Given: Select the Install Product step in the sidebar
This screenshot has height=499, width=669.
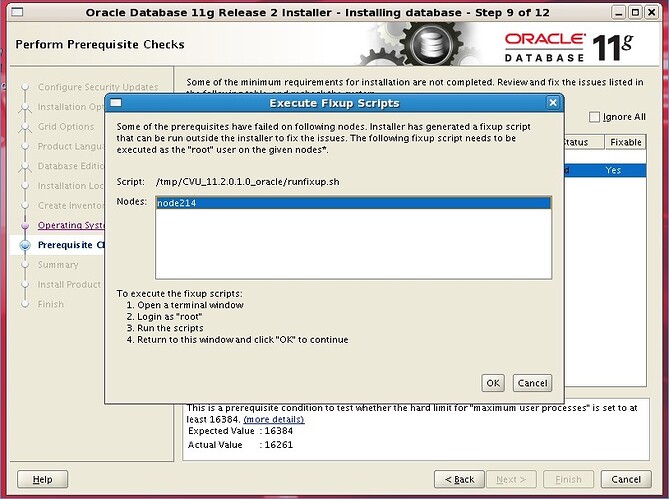Looking at the screenshot, I should tap(68, 285).
